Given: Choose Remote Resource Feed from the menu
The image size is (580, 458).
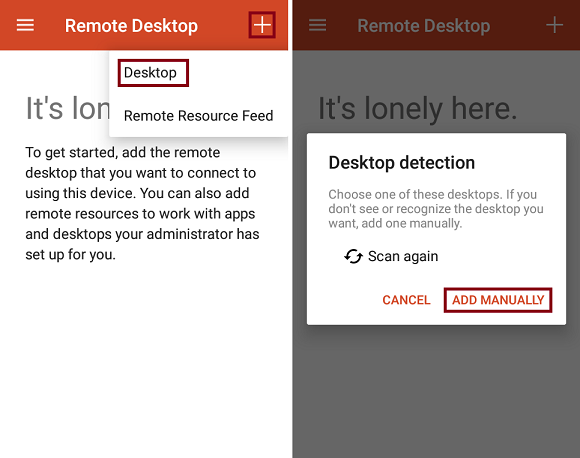Looking at the screenshot, I should point(198,116).
